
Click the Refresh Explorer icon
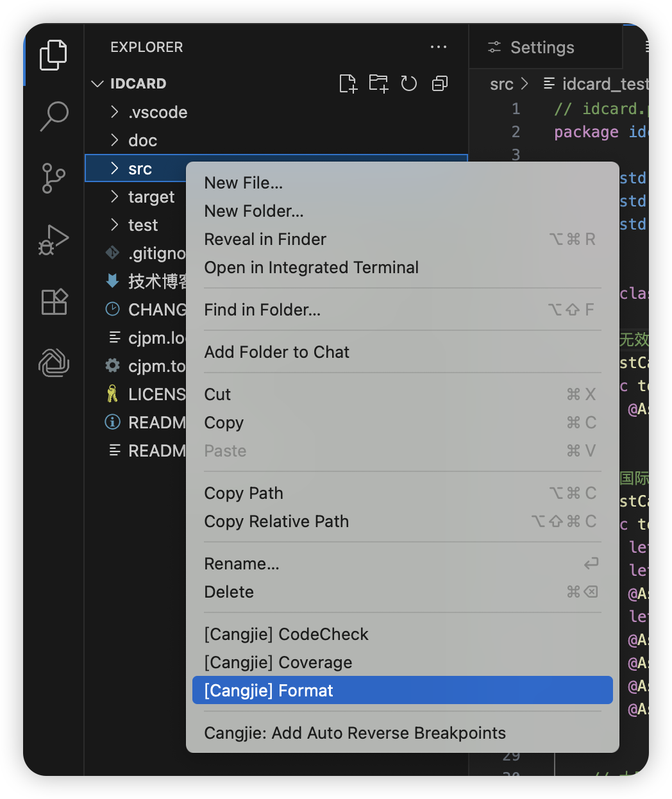point(409,83)
